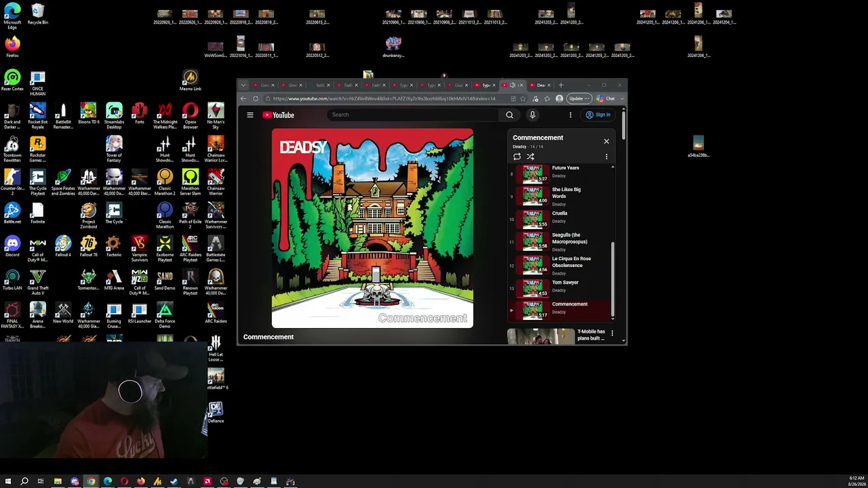The image size is (868, 488).
Task: Switch to the first Gree browser tab
Action: tap(264, 85)
